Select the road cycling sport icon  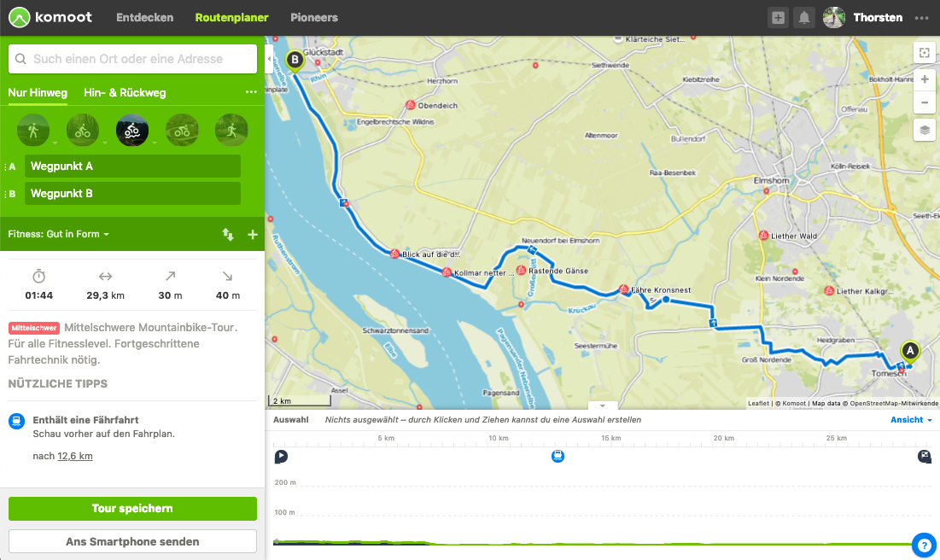click(182, 130)
